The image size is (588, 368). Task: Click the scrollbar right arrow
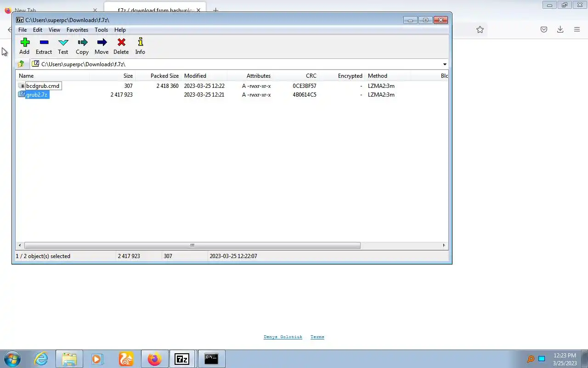(444, 245)
